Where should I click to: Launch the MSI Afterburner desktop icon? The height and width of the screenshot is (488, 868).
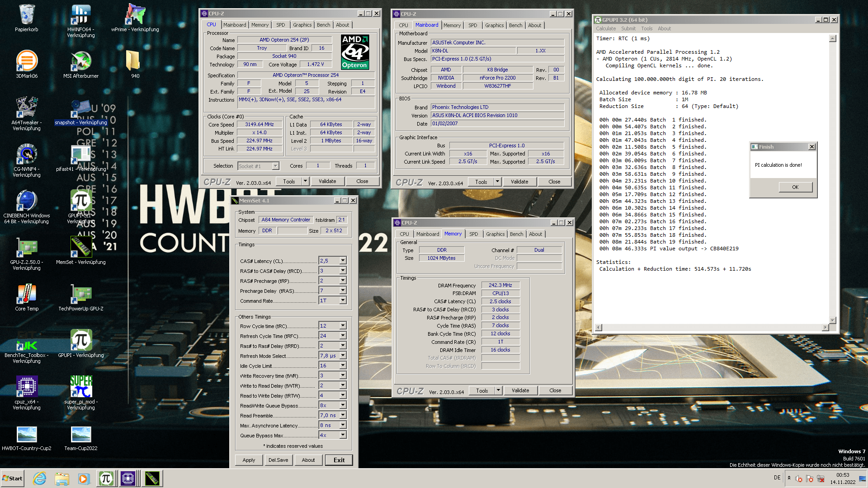[x=81, y=64]
